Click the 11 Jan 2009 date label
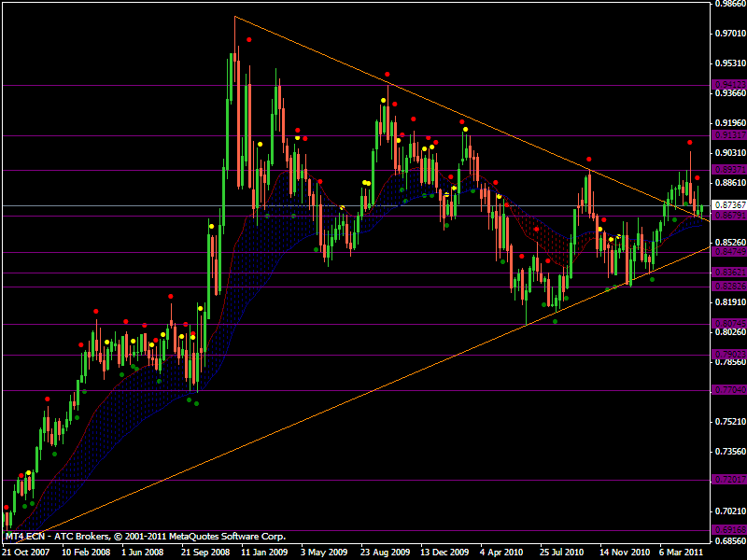 click(x=264, y=553)
